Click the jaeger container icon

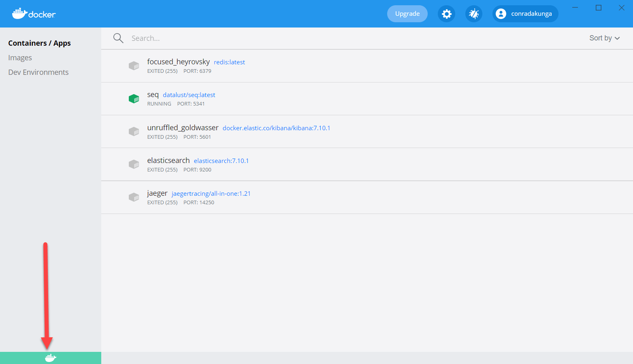[x=134, y=197]
